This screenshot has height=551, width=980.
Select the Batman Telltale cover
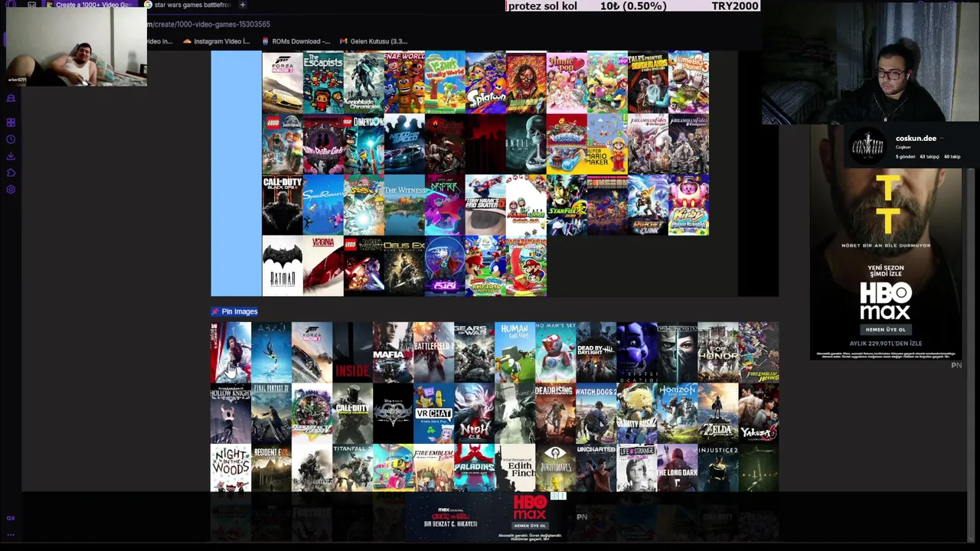click(282, 266)
